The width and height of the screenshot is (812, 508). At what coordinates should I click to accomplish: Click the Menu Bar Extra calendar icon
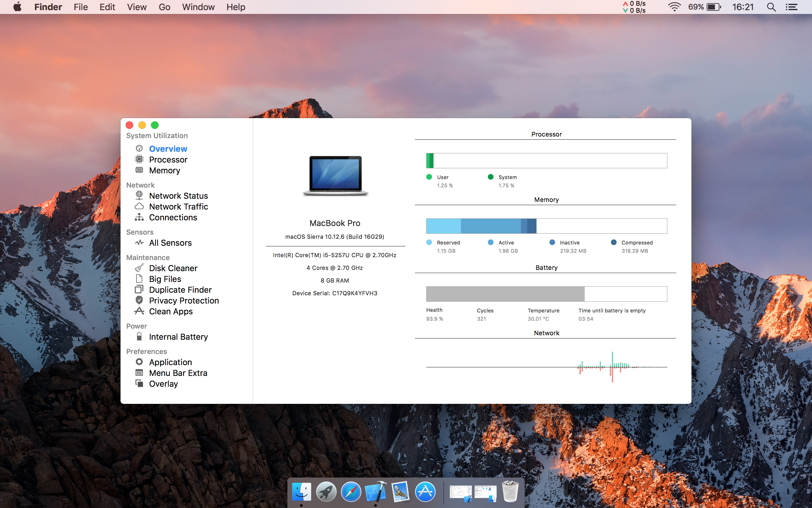(x=139, y=373)
